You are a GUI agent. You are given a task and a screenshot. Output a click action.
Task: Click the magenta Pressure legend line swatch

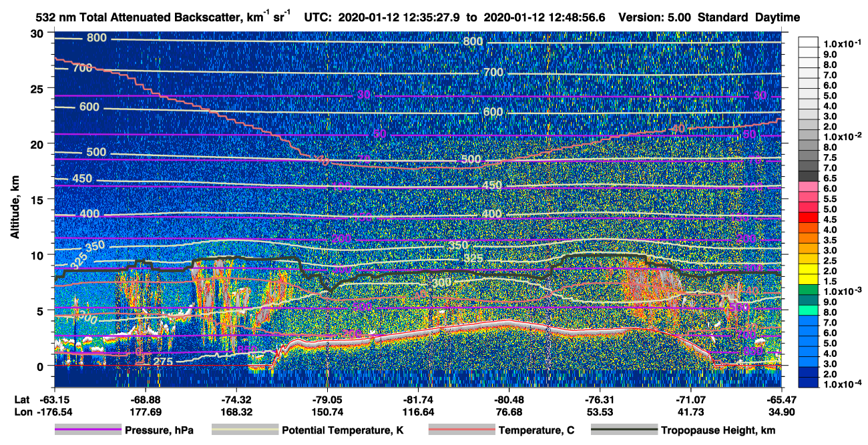pos(87,430)
